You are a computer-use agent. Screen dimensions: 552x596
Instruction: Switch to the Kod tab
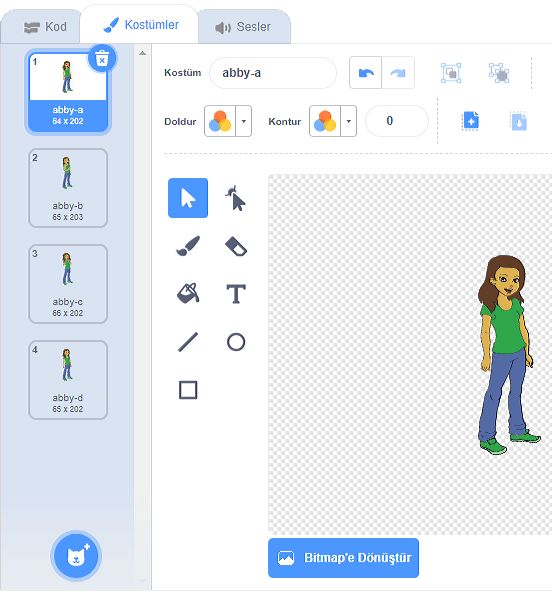[x=41, y=27]
